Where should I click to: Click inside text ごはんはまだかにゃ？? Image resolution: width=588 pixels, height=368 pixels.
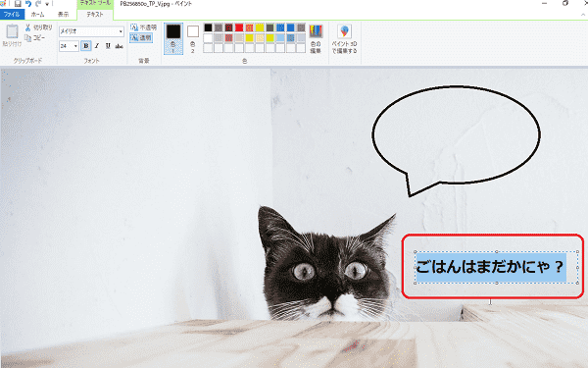point(490,267)
